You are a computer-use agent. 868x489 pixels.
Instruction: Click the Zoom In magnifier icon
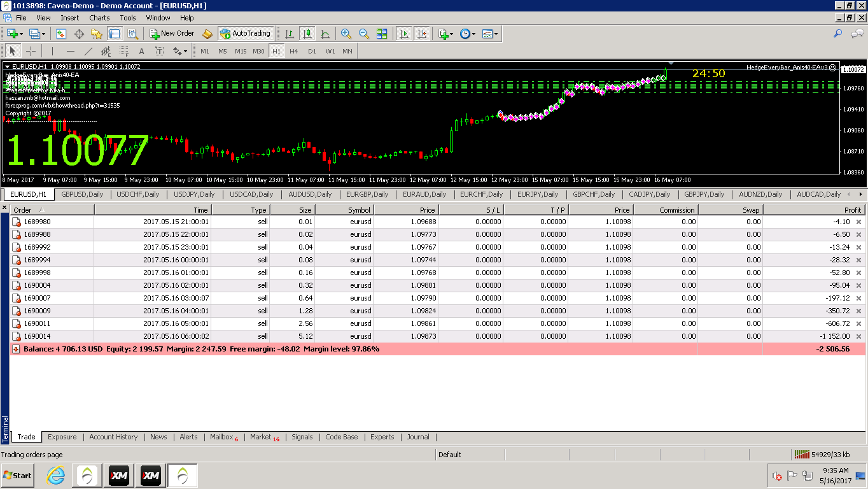346,34
